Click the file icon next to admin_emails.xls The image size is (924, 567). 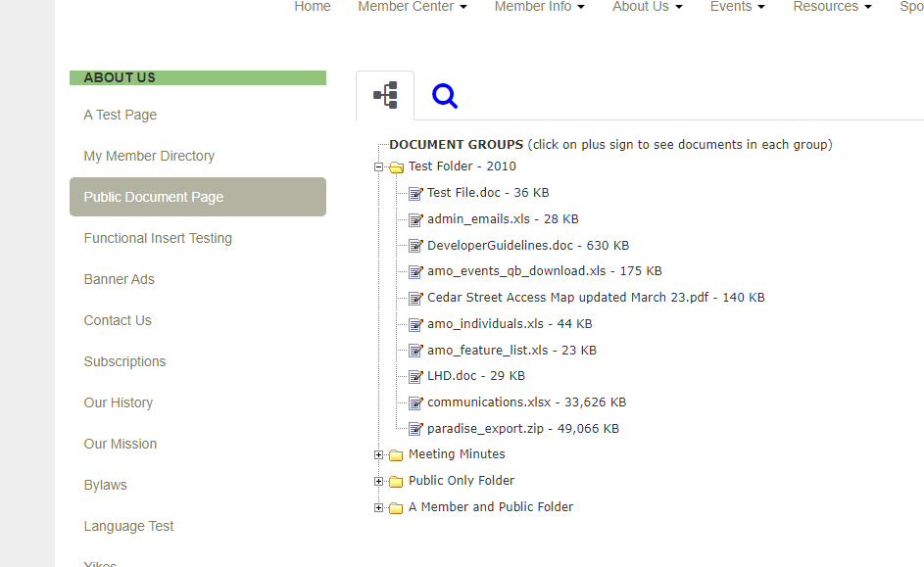pyautogui.click(x=415, y=219)
